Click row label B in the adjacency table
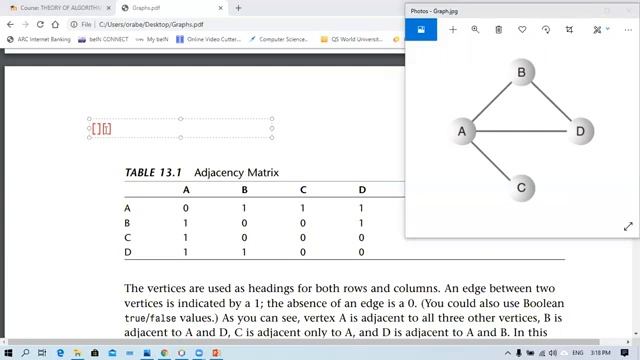Image resolution: width=640 pixels, height=360 pixels. coord(127,223)
